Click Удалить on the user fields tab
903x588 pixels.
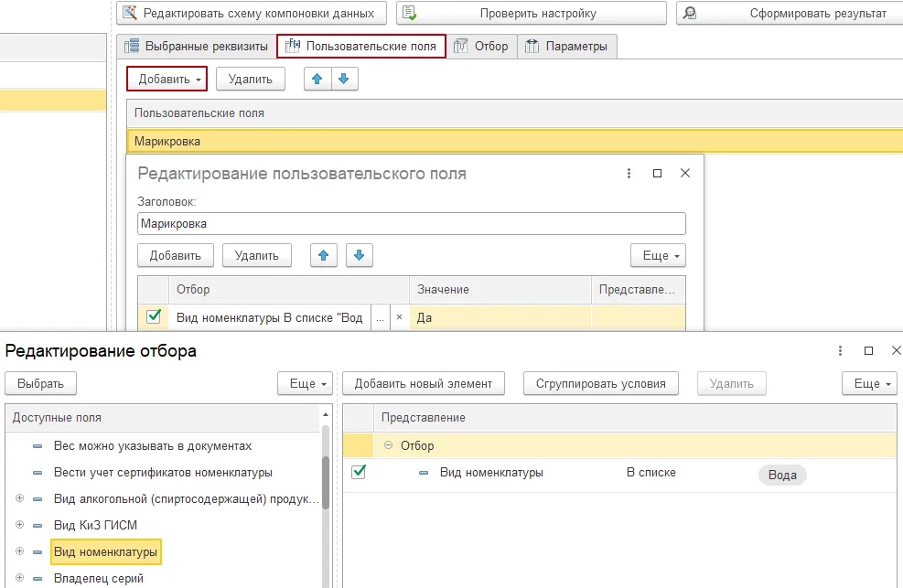click(251, 79)
